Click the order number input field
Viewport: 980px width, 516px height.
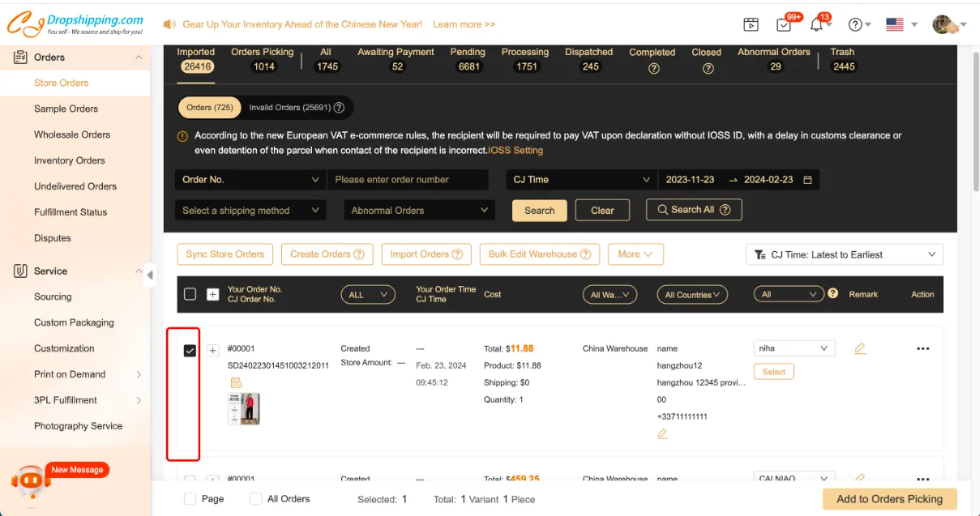pyautogui.click(x=408, y=180)
